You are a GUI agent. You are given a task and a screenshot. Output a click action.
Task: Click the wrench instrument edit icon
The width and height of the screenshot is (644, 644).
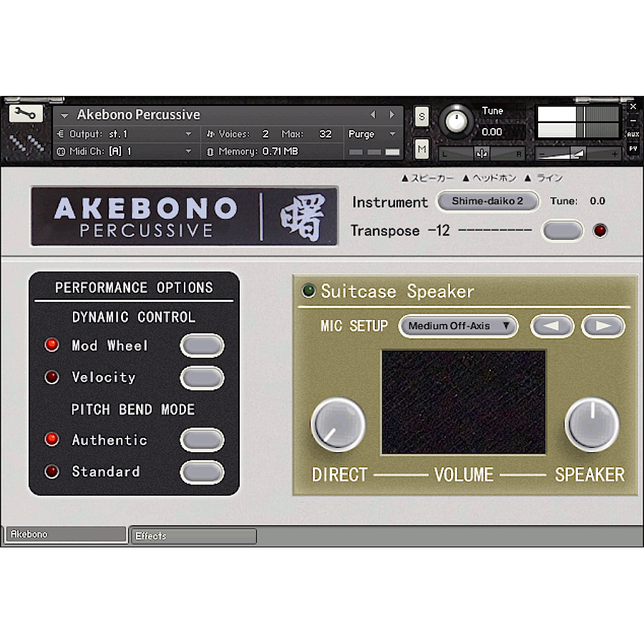pos(26,113)
